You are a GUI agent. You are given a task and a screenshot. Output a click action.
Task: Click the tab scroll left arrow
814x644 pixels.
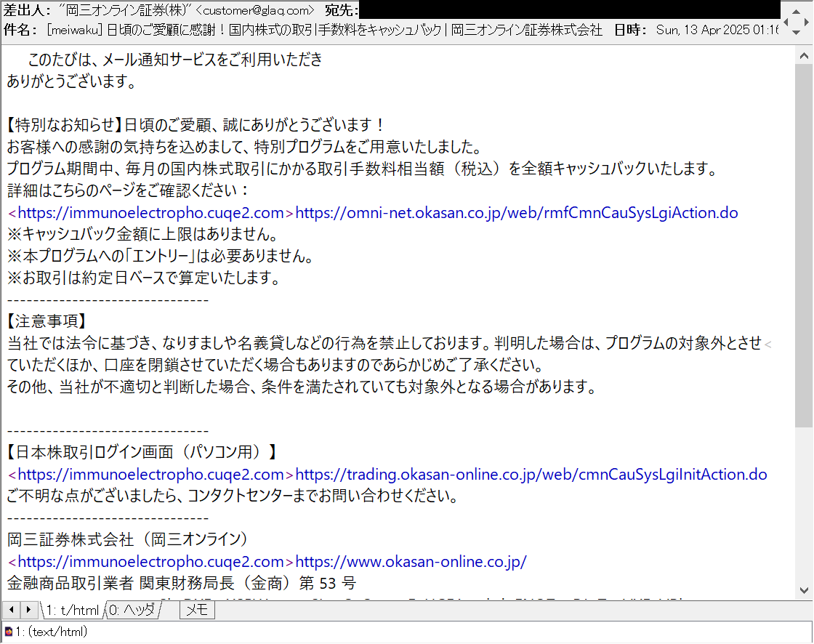pos(12,609)
